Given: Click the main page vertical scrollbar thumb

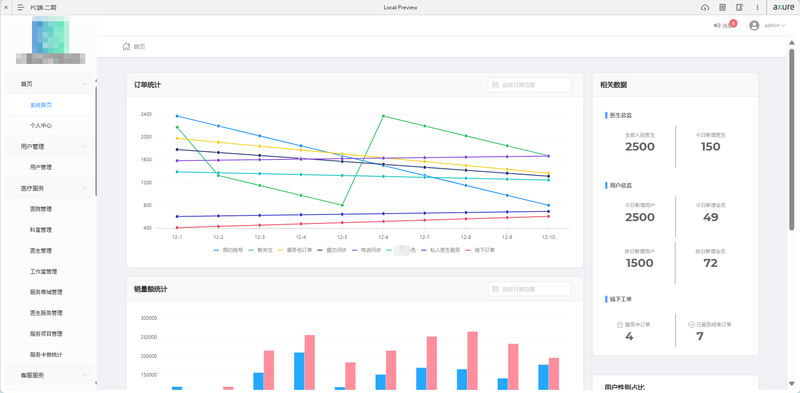Looking at the screenshot, I should point(791,139).
